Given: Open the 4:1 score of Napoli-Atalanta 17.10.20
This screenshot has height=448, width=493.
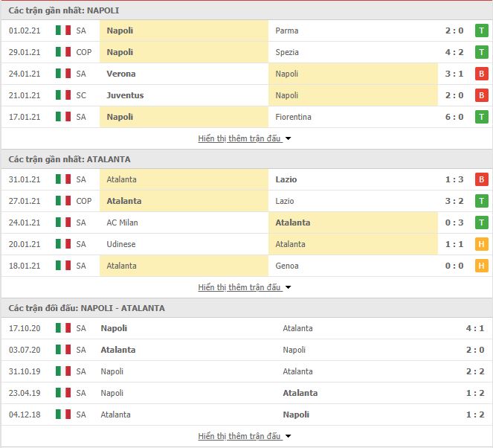Looking at the screenshot, I should [x=474, y=328].
